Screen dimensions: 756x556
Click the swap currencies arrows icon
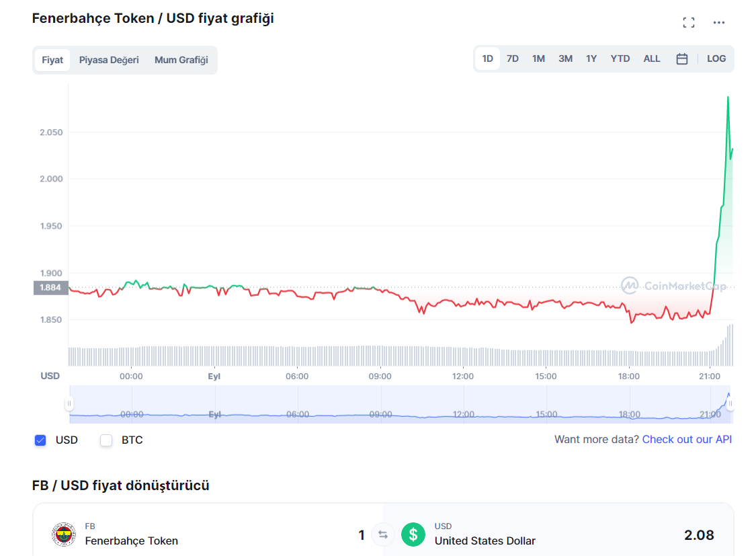(x=383, y=535)
